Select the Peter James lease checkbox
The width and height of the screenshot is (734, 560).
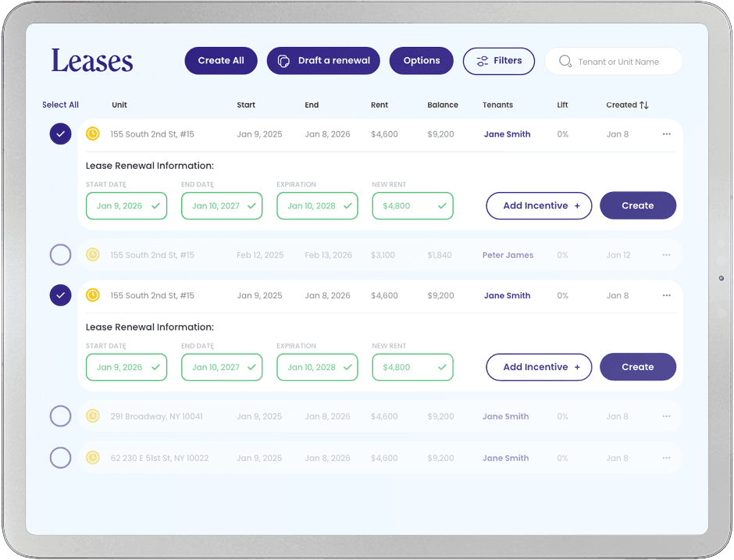click(x=61, y=255)
